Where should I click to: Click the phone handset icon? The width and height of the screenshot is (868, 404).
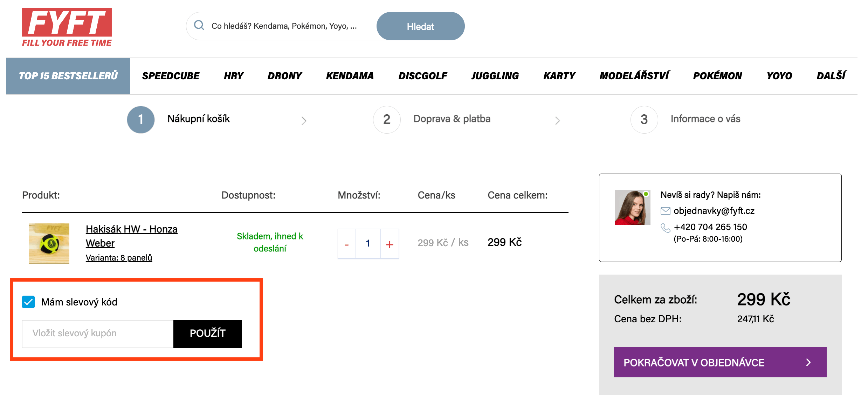[x=665, y=228]
